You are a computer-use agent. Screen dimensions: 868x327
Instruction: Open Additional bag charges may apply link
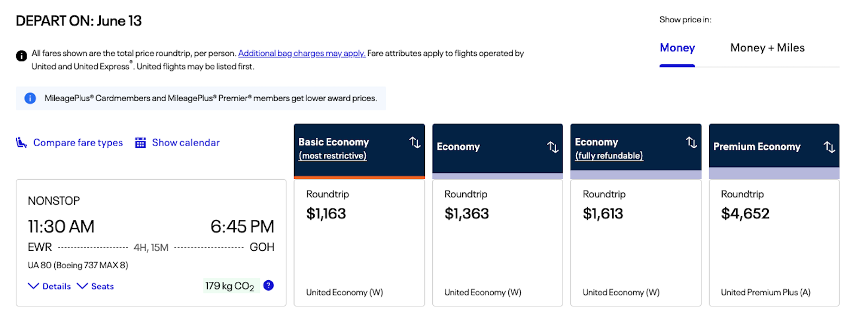click(302, 53)
